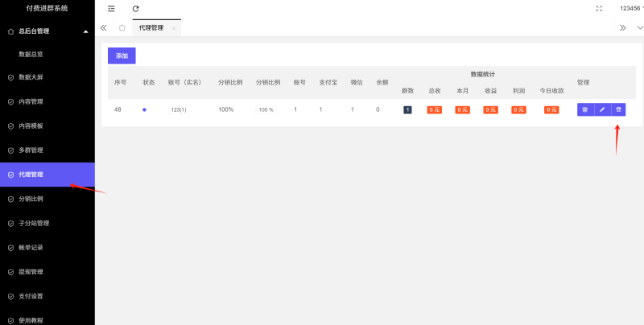Click the sidebar collapse menu icon

click(111, 8)
